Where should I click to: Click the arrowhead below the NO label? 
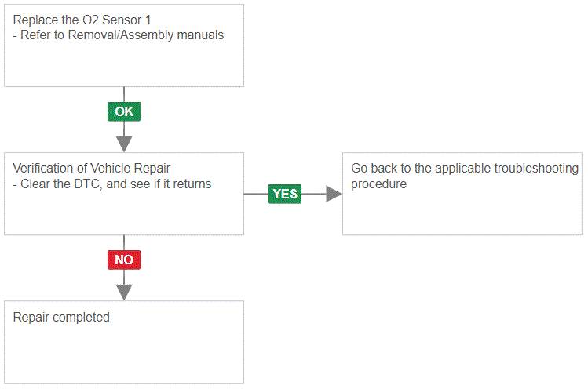tap(124, 293)
